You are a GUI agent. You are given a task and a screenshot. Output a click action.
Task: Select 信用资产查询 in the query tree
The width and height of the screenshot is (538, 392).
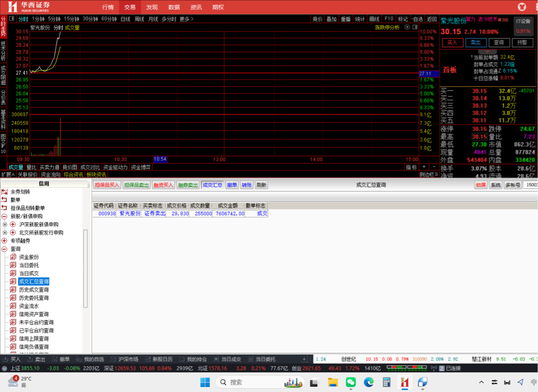click(x=34, y=314)
